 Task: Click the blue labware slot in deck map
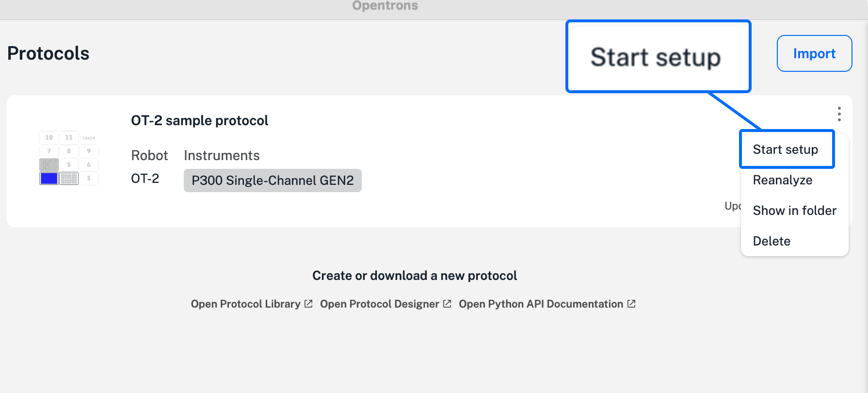point(49,179)
